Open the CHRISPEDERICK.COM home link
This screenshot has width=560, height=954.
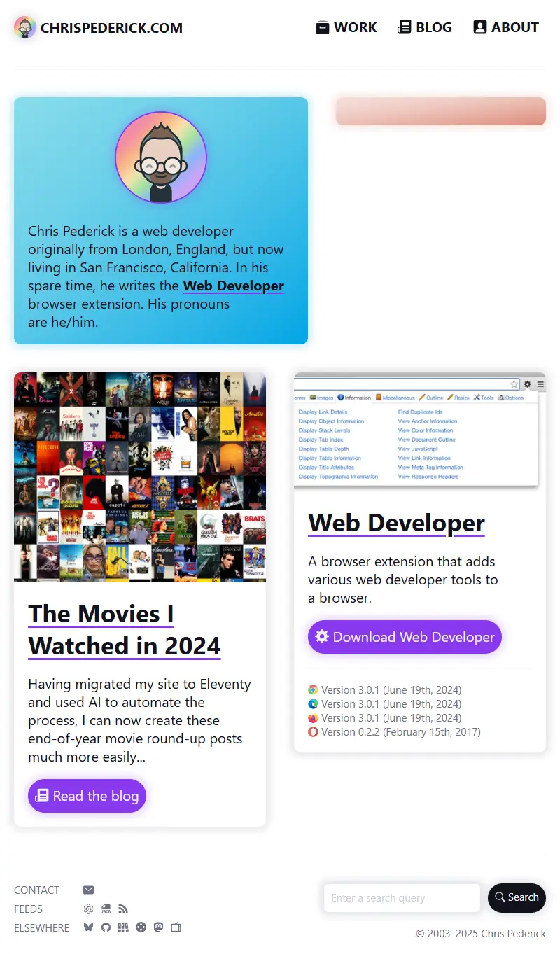pos(98,28)
